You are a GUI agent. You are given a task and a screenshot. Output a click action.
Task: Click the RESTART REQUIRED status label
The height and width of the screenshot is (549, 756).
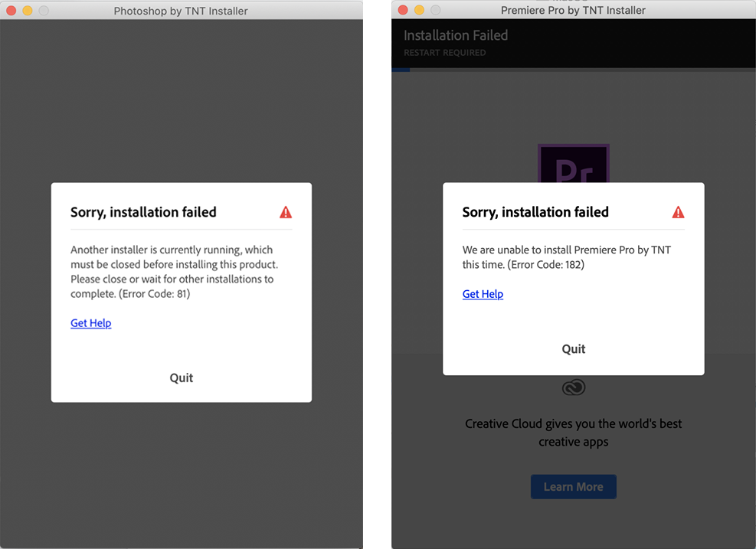click(444, 52)
